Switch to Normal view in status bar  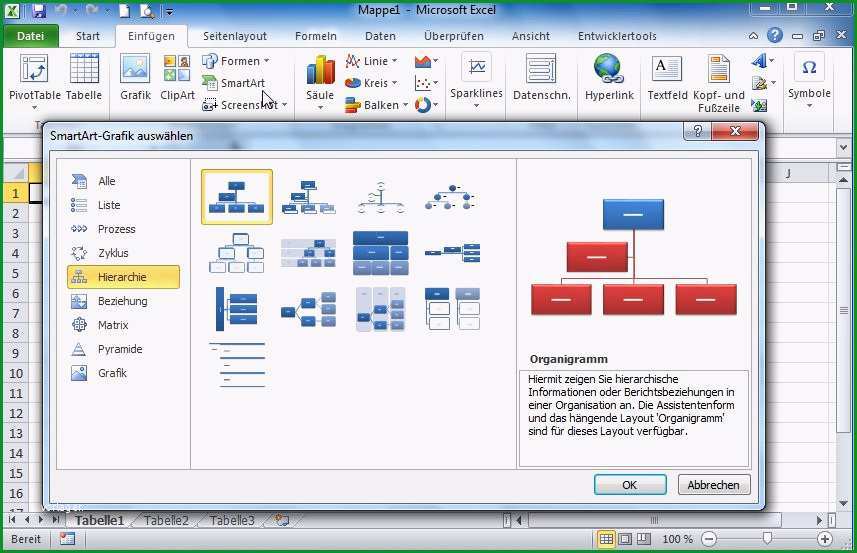tap(606, 539)
